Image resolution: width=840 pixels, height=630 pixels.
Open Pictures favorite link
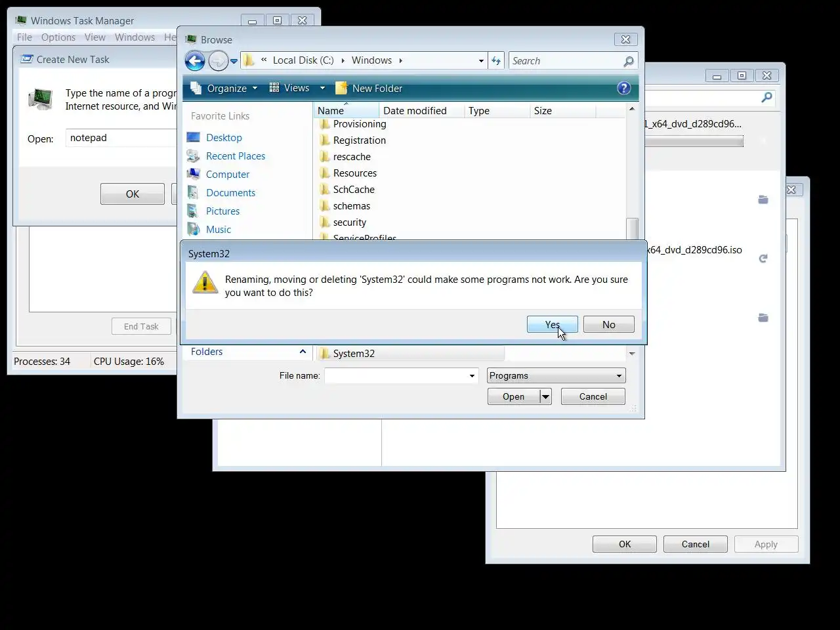(222, 211)
